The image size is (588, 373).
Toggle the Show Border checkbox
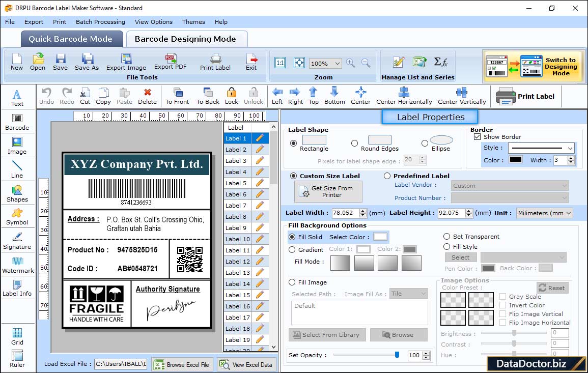(478, 137)
